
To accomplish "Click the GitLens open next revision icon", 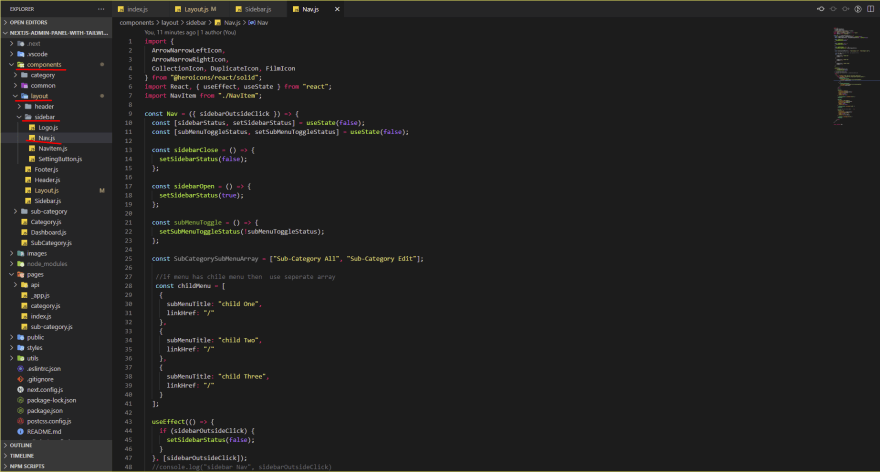I will pos(846,9).
